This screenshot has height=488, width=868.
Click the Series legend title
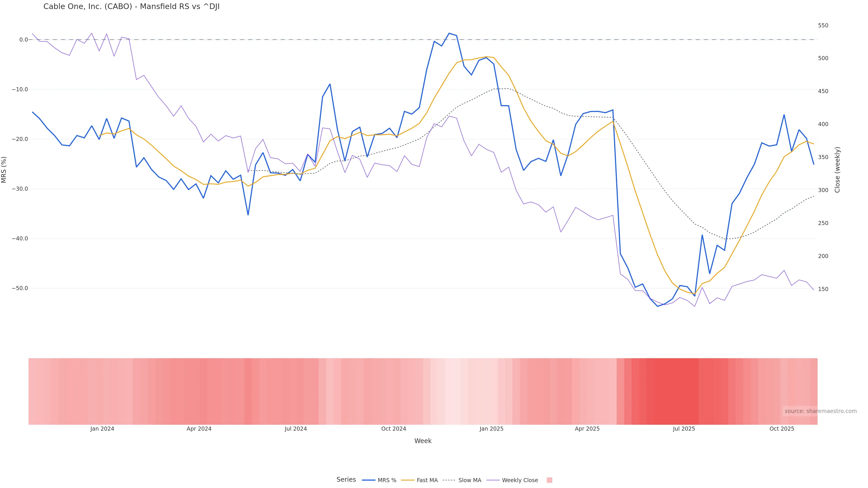coord(346,480)
